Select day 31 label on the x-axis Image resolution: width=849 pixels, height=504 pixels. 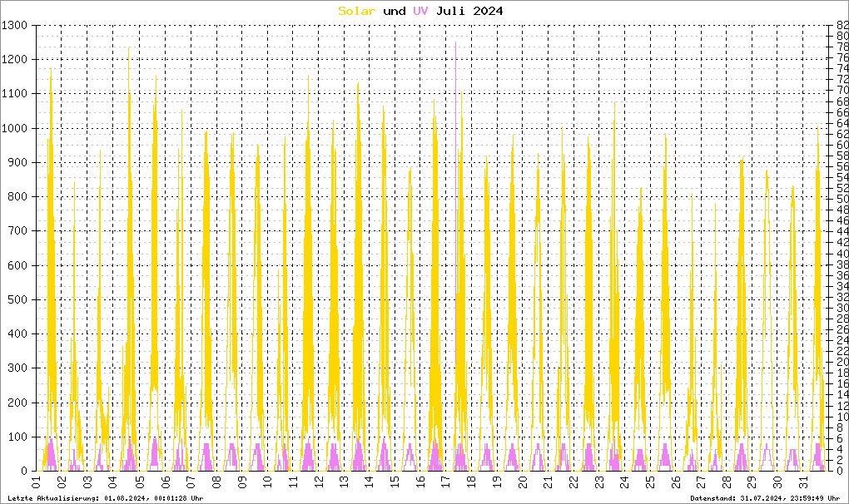click(803, 482)
